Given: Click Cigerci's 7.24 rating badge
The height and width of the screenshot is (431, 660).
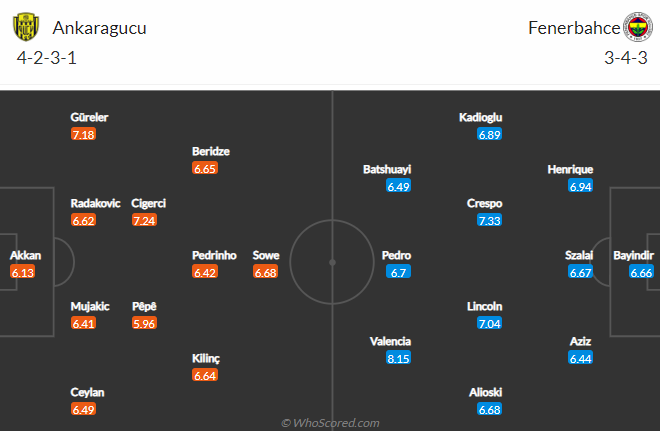Looking at the screenshot, I should pyautogui.click(x=144, y=220).
